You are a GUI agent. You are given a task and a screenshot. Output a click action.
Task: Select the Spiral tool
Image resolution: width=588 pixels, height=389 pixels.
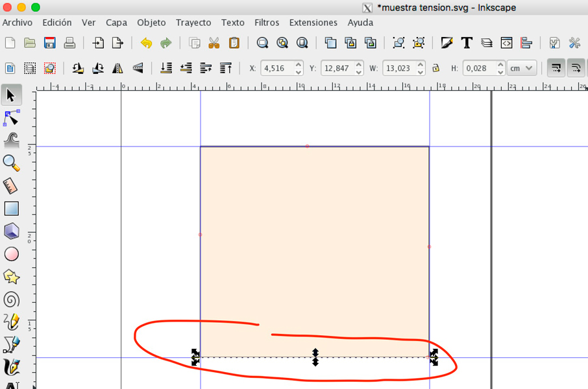pos(10,299)
